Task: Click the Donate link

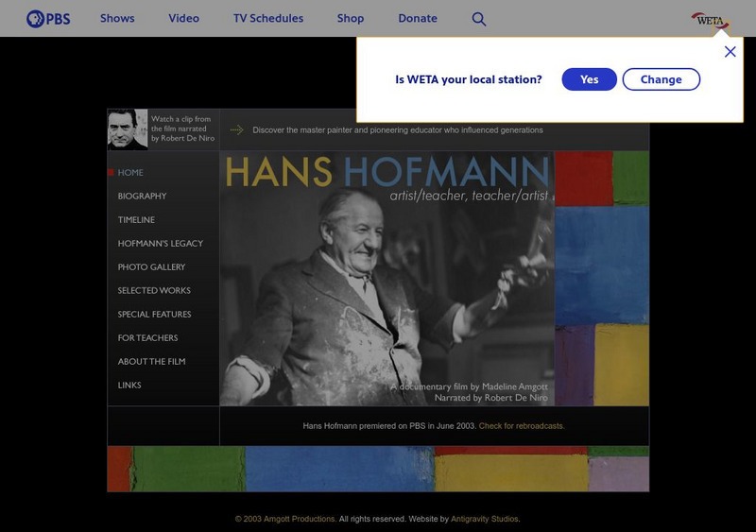Action: click(x=418, y=19)
